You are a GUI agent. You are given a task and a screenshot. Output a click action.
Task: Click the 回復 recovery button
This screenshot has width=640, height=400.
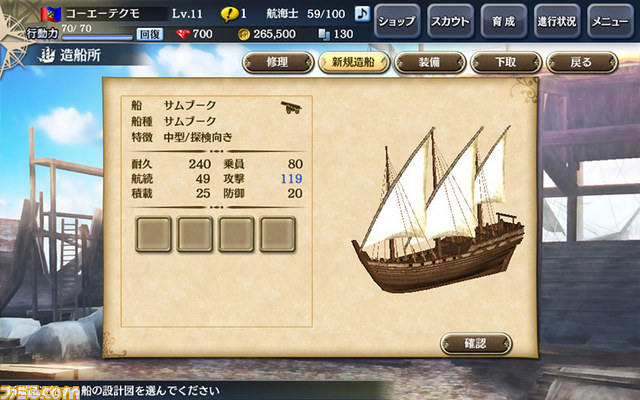pyautogui.click(x=150, y=34)
